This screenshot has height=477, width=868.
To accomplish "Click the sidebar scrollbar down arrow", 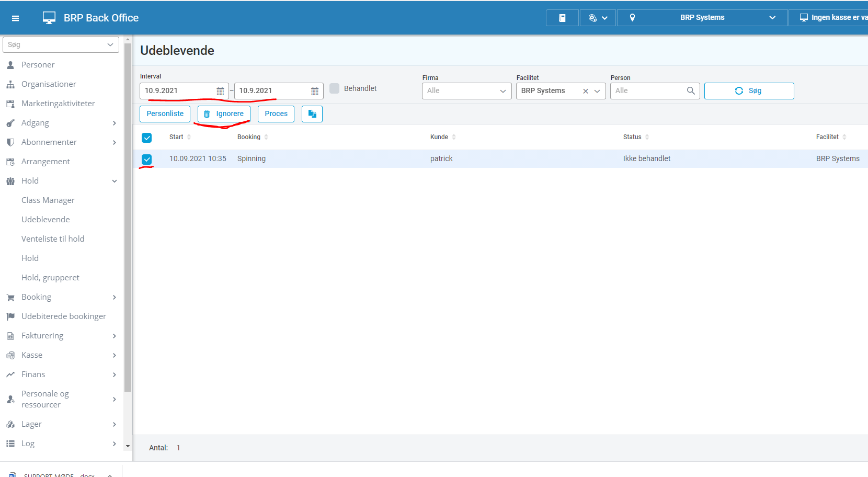I will (128, 447).
